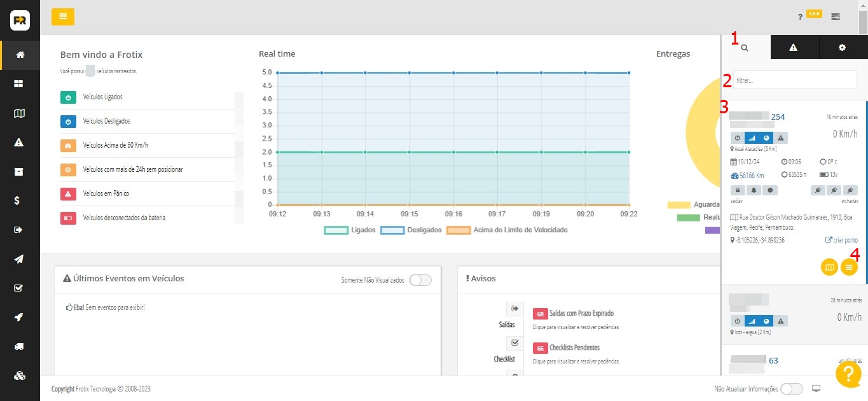Open the truck icon in the sidebar
This screenshot has width=868, height=401.
[x=20, y=346]
